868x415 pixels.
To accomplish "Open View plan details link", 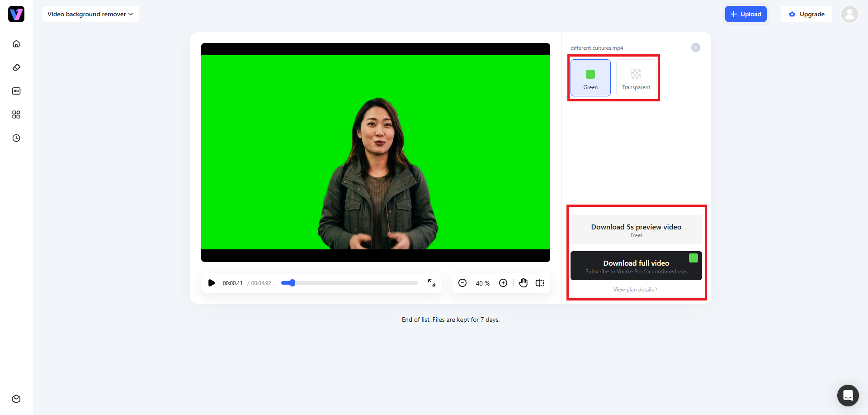I will [636, 290].
